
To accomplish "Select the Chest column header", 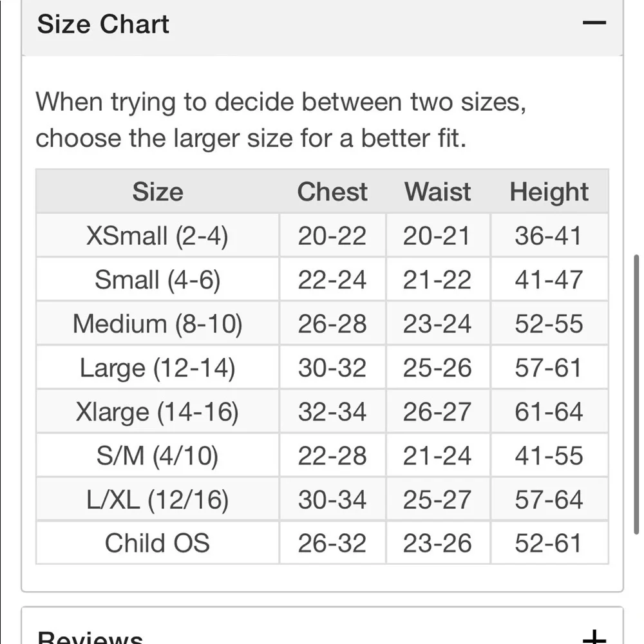I will coord(332,192).
